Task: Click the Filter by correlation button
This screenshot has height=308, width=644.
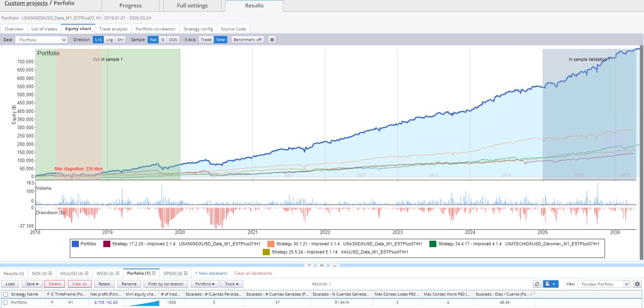Action: 165,284
